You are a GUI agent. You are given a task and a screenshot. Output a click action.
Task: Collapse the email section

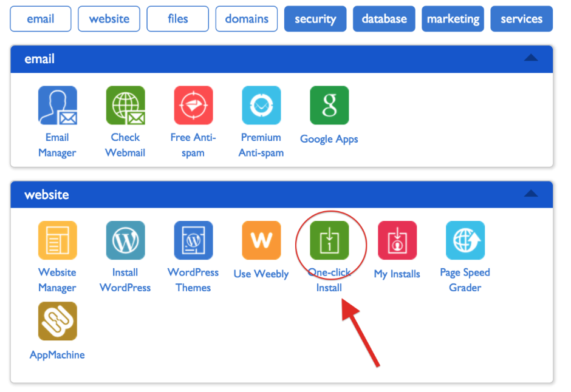[531, 58]
